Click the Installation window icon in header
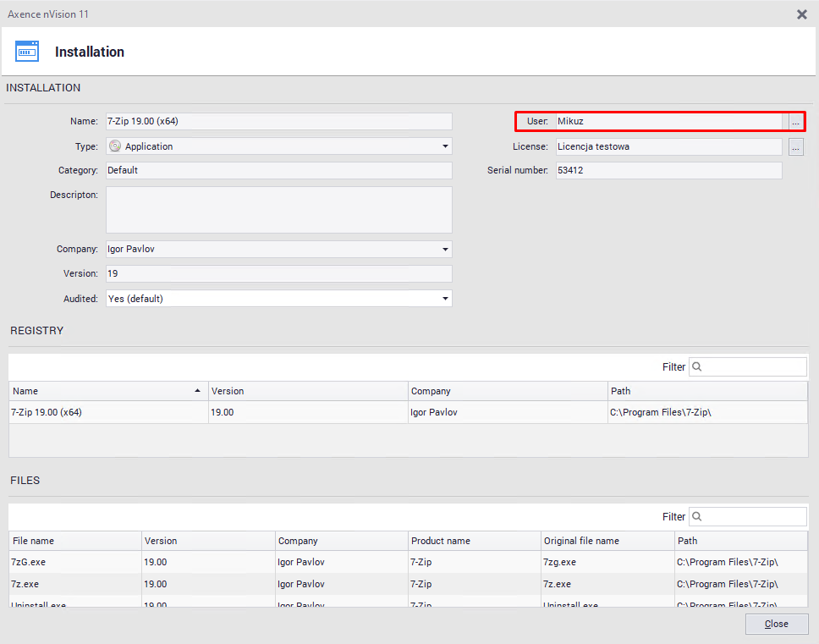The width and height of the screenshot is (819, 644). point(27,51)
